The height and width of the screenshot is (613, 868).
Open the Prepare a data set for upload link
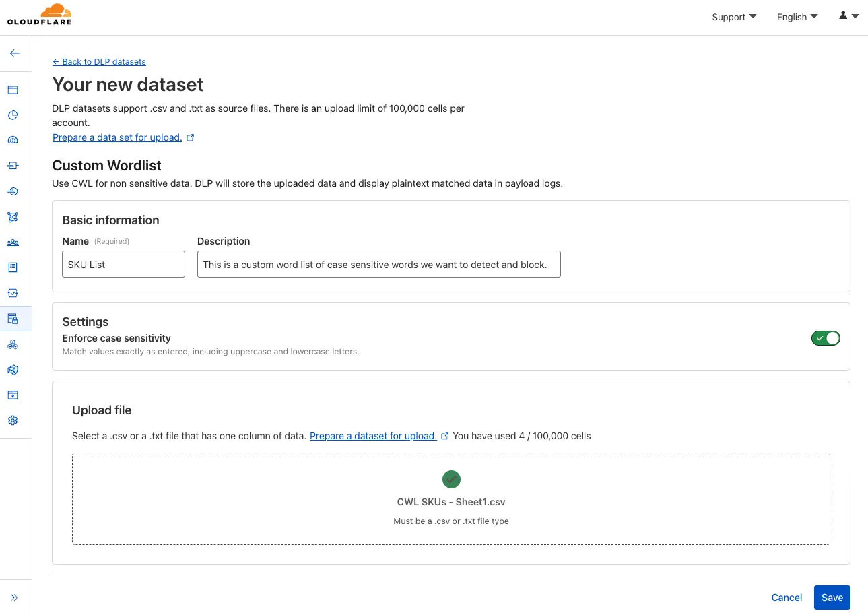(x=117, y=137)
